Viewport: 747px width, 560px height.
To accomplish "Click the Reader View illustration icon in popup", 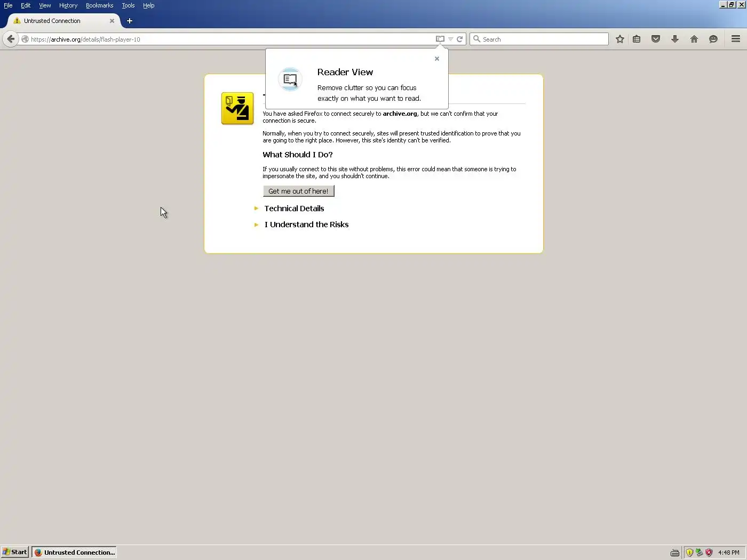I will (x=290, y=79).
